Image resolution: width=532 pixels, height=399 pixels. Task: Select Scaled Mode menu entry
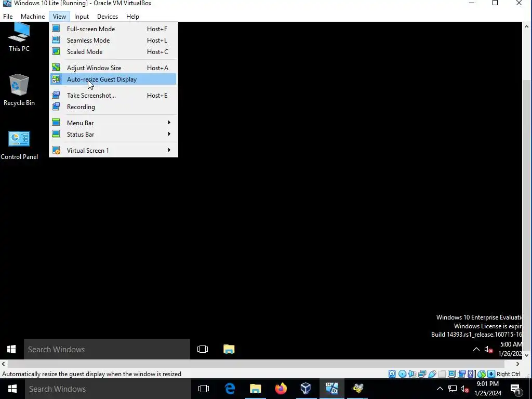[x=113, y=51]
